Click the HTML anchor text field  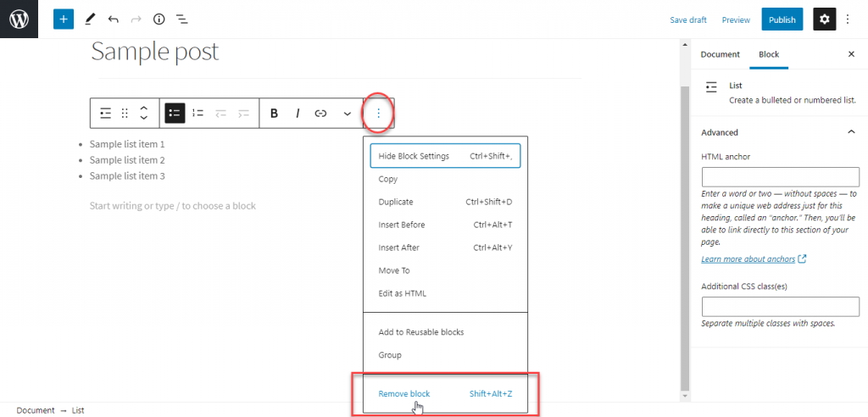click(x=780, y=177)
